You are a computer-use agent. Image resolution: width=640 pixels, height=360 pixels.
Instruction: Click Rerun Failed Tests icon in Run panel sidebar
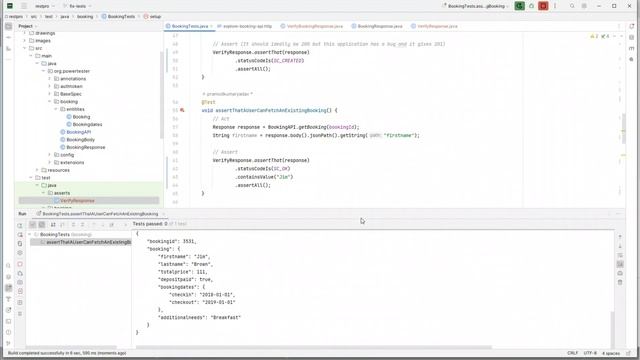pos(20,235)
